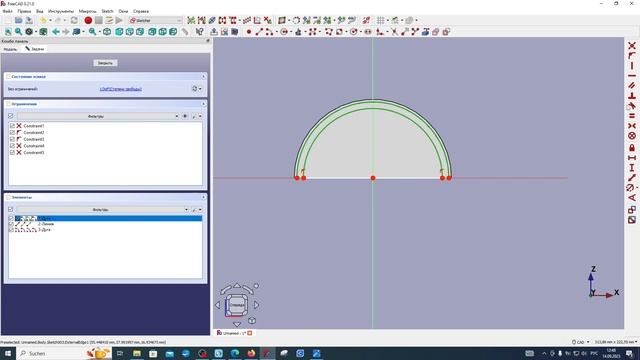The height and width of the screenshot is (360, 640).
Task: Select the Trim edge tool
Action: 394,31
